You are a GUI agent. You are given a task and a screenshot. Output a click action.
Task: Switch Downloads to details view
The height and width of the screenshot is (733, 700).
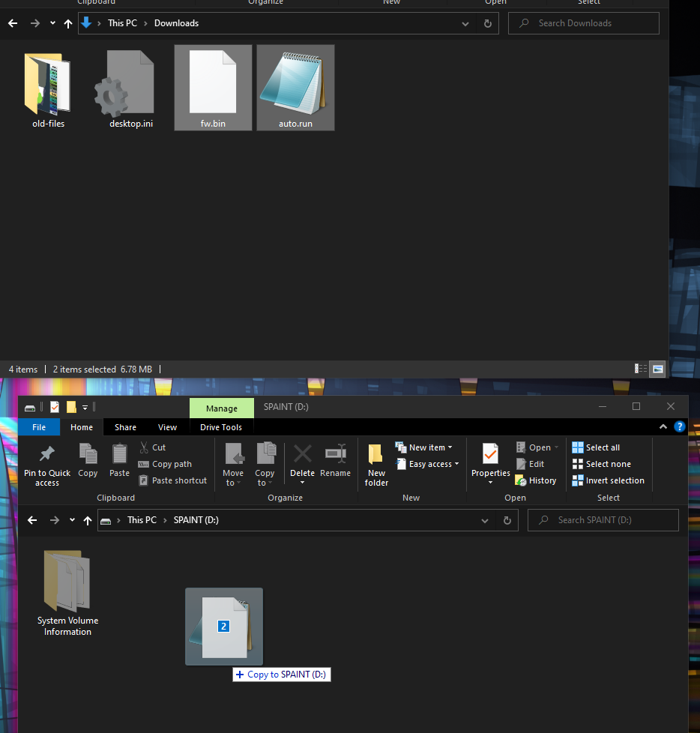point(641,369)
